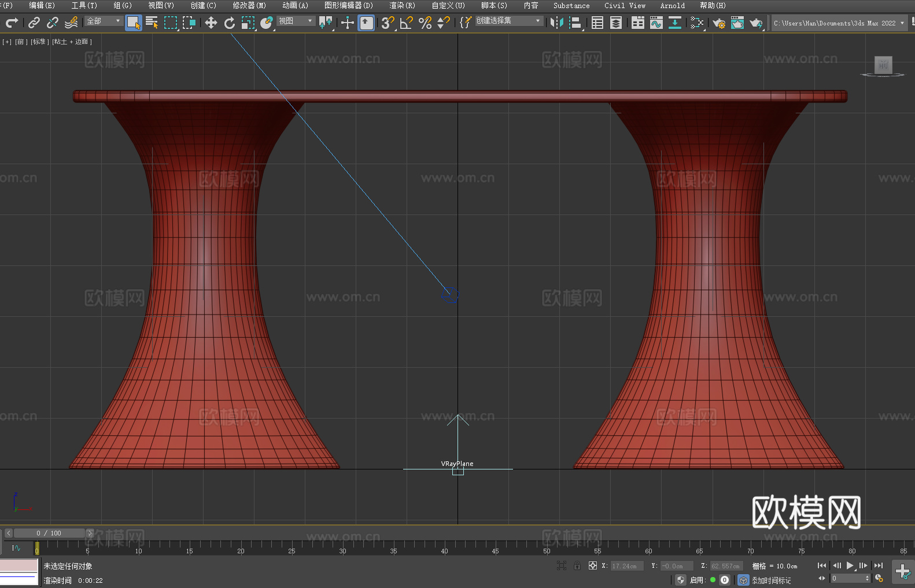Step time slider back with left arrow
Screen dimensions: 915x588
[8, 533]
